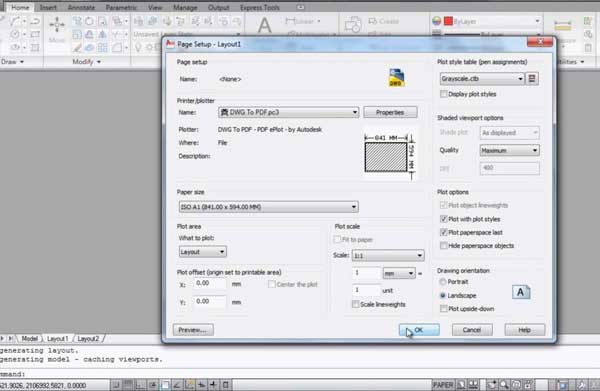The height and width of the screenshot is (391, 600).
Task: Click the Help button
Action: tap(525, 330)
